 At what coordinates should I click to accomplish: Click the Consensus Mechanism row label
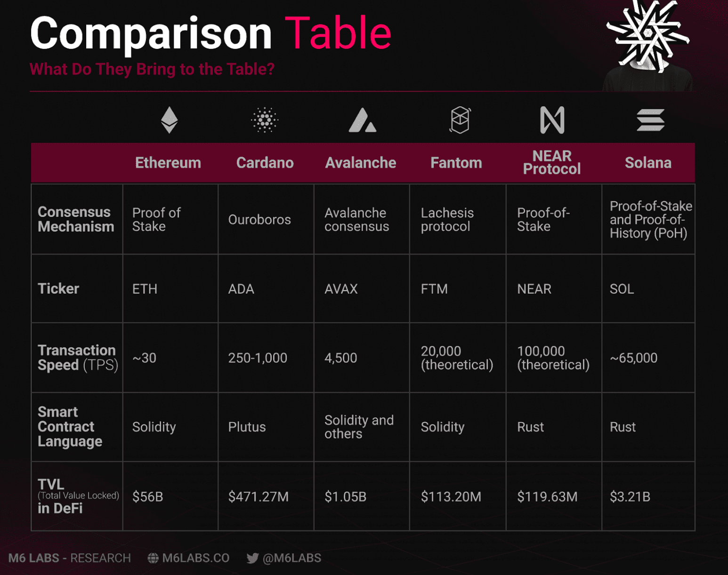pos(76,219)
